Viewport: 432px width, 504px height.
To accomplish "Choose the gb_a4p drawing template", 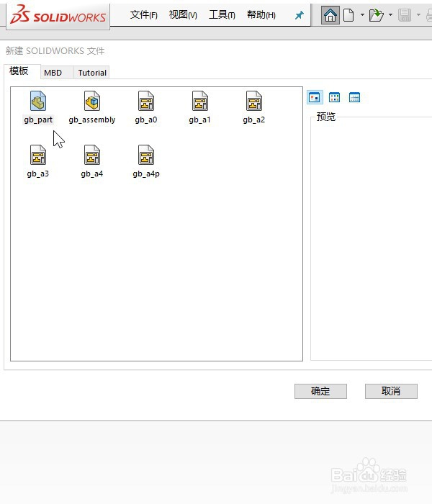I will click(x=146, y=155).
